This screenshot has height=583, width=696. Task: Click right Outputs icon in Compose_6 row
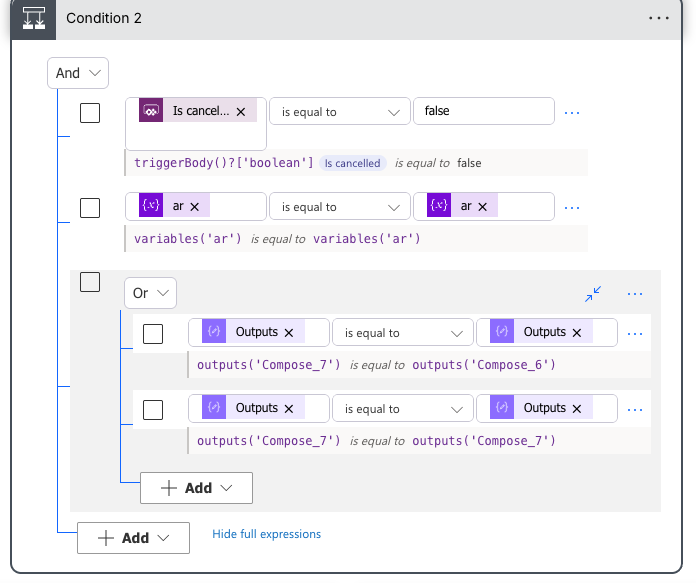[502, 331]
